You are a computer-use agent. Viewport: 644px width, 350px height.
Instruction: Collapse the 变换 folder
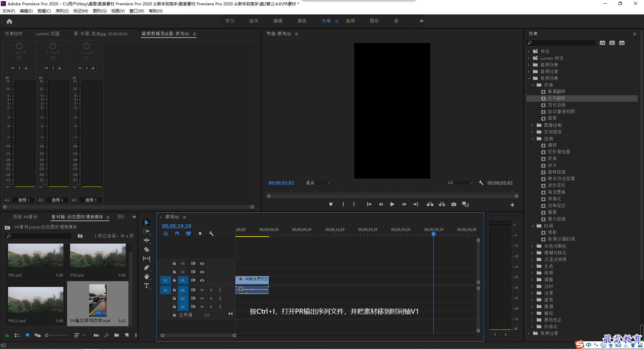(x=533, y=85)
